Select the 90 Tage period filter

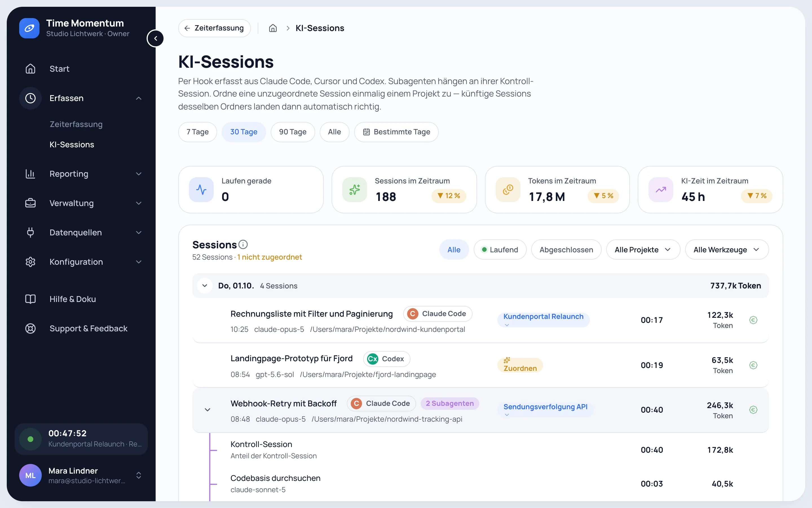(x=293, y=132)
